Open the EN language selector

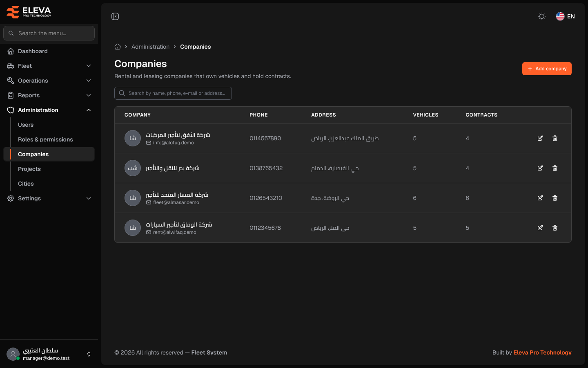tap(566, 16)
